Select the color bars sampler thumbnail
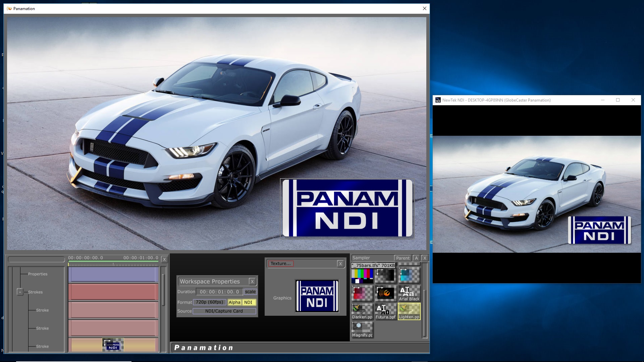Screen dimensions: 644x362 (362, 276)
